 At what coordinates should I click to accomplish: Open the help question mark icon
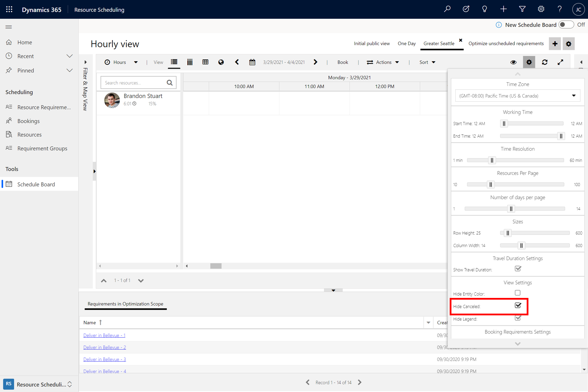click(x=559, y=9)
